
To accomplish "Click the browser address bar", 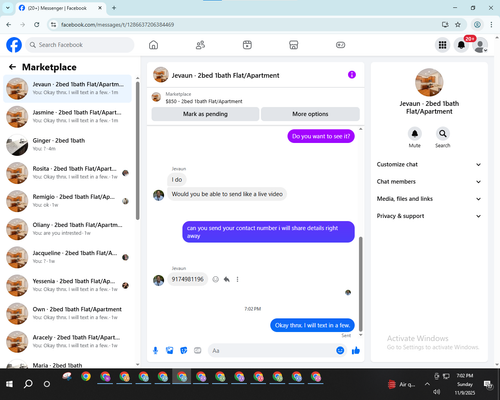I will pyautogui.click(x=247, y=25).
